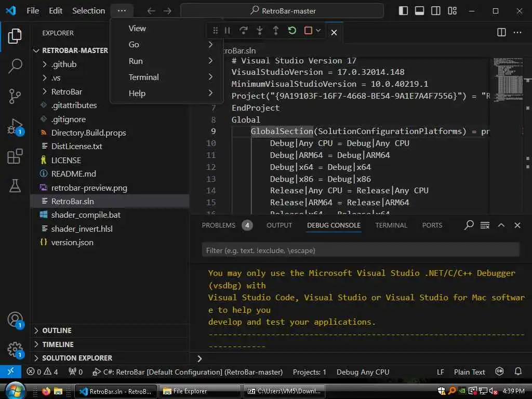This screenshot has height=399, width=532.
Task: Restart the debug session
Action: (x=292, y=31)
